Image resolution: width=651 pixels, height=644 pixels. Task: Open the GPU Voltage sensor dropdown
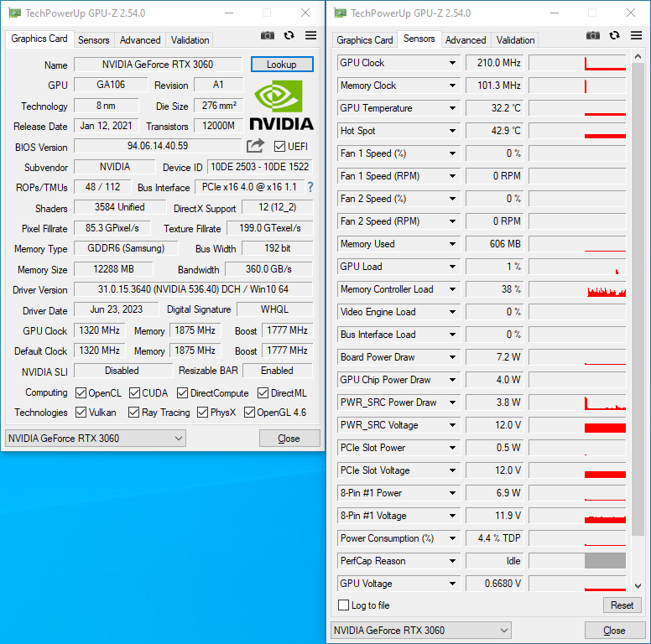click(452, 584)
